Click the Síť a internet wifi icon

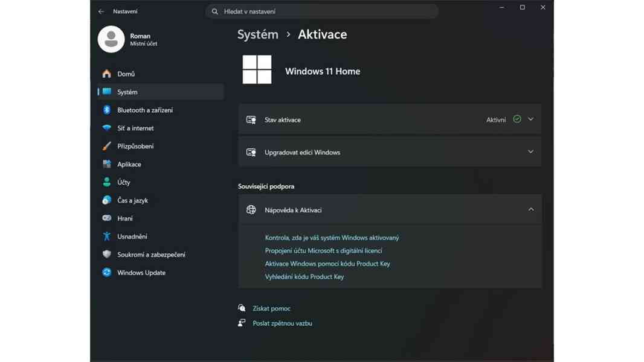[107, 128]
